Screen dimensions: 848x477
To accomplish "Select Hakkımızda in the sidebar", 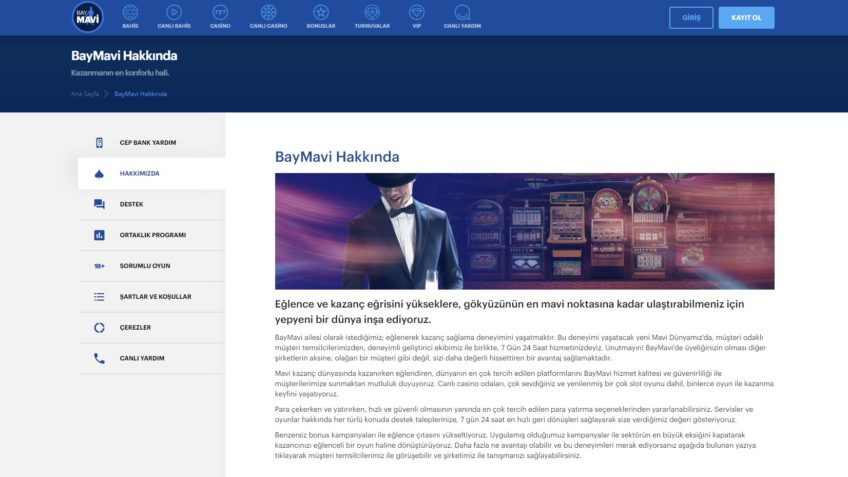I will pos(140,173).
